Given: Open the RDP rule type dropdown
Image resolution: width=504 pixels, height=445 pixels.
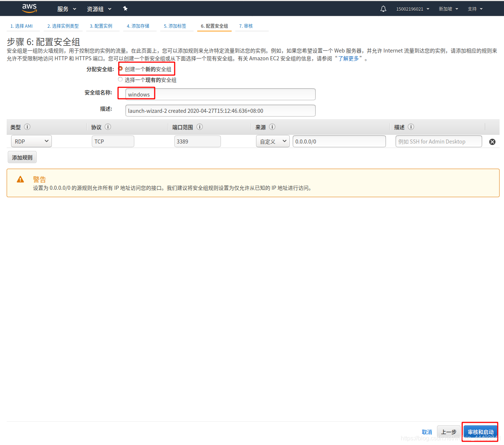Looking at the screenshot, I should pyautogui.click(x=31, y=141).
